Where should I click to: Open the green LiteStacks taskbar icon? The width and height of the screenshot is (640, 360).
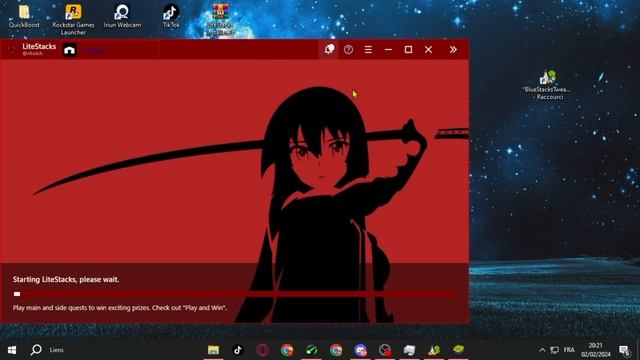point(458,350)
